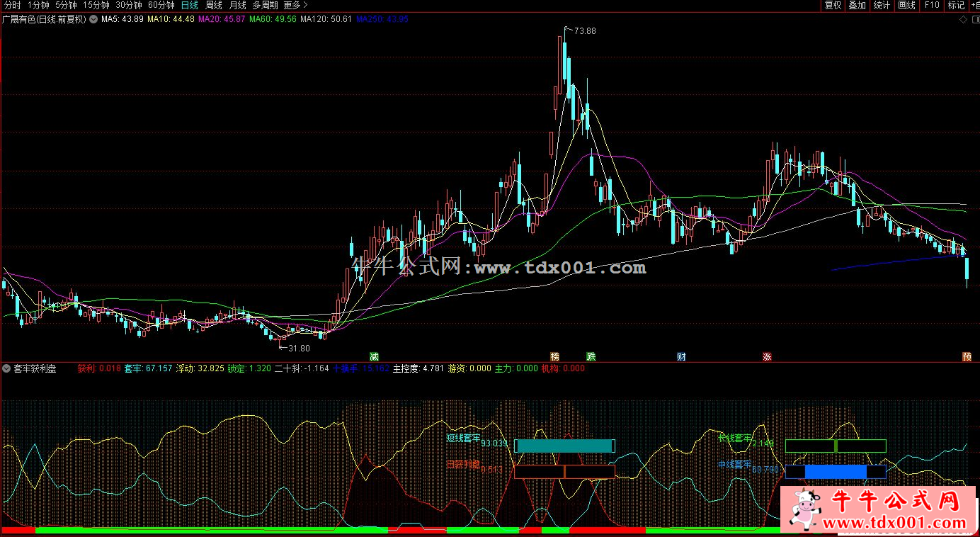Viewport: 980px width, 537px height.
Task: Click the 获利: 0.018 reading
Action: click(x=99, y=368)
